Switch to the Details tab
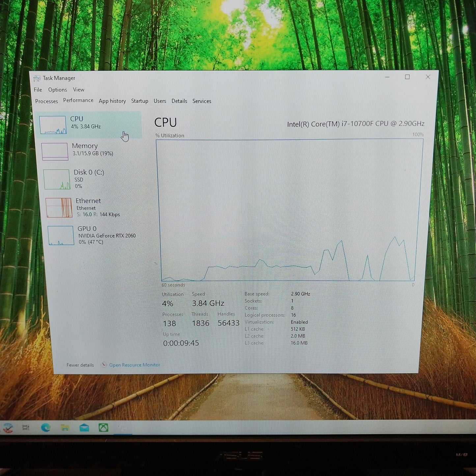 179,101
